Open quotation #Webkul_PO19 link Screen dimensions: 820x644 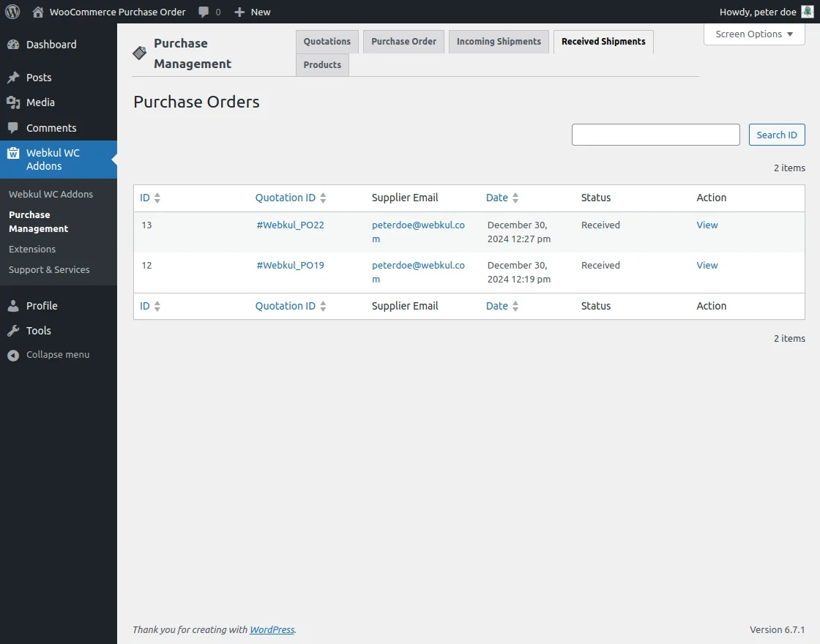(x=290, y=266)
